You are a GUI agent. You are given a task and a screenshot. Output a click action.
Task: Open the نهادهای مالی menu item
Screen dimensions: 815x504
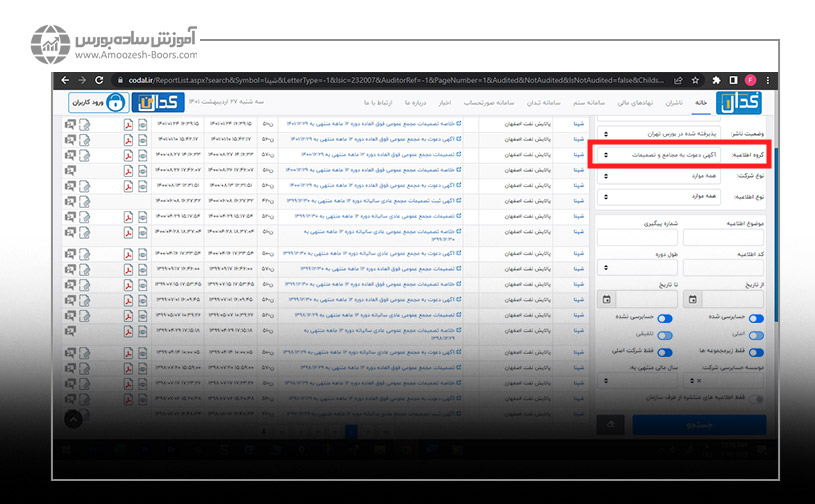coord(628,103)
